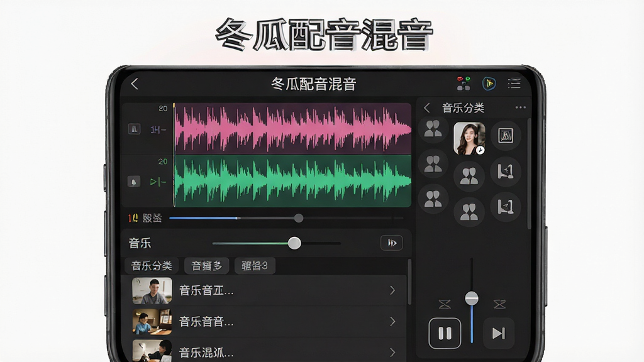Select the second category tab next to 音乐分类
Viewport: 644px width, 362px height.
coord(207,266)
